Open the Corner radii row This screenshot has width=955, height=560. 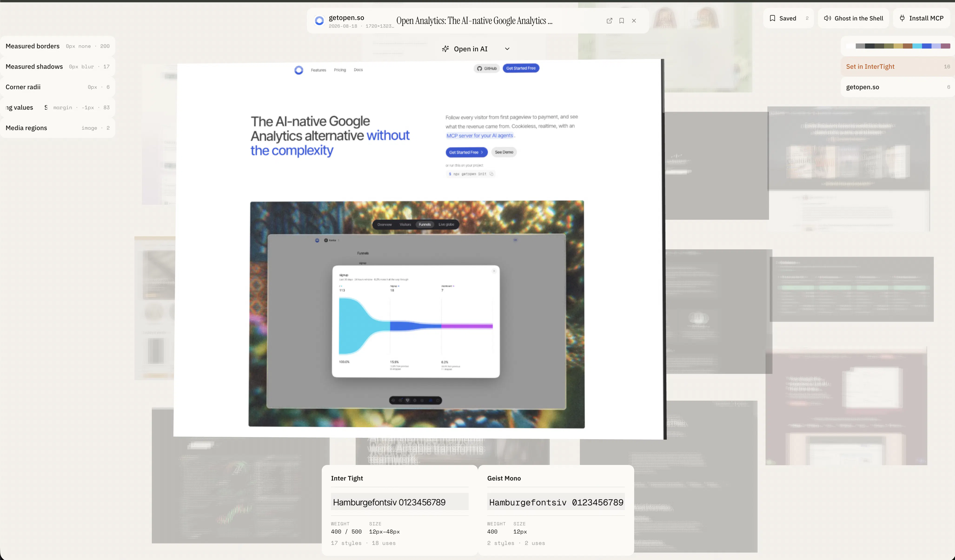pos(58,87)
